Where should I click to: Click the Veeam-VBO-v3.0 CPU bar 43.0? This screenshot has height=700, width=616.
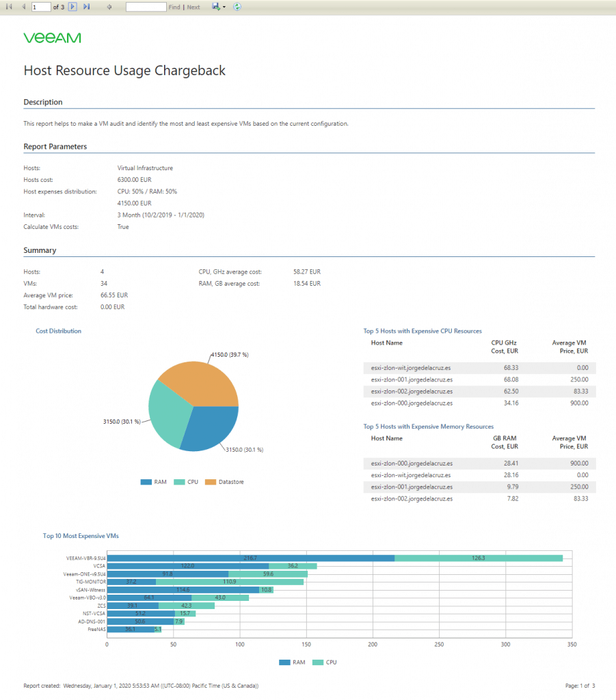pos(220,597)
